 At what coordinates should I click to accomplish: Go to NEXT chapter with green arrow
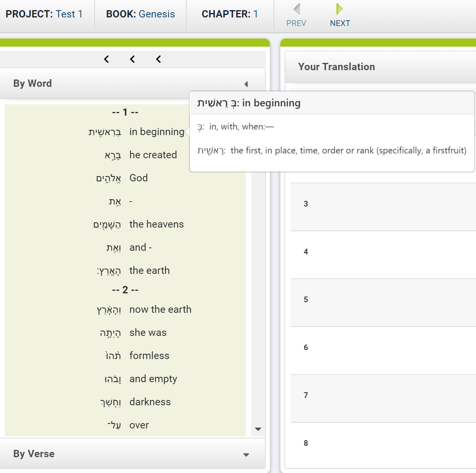click(340, 9)
